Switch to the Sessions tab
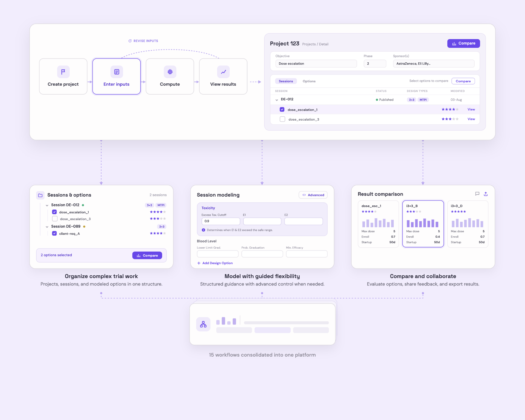The image size is (525, 420). (x=286, y=81)
